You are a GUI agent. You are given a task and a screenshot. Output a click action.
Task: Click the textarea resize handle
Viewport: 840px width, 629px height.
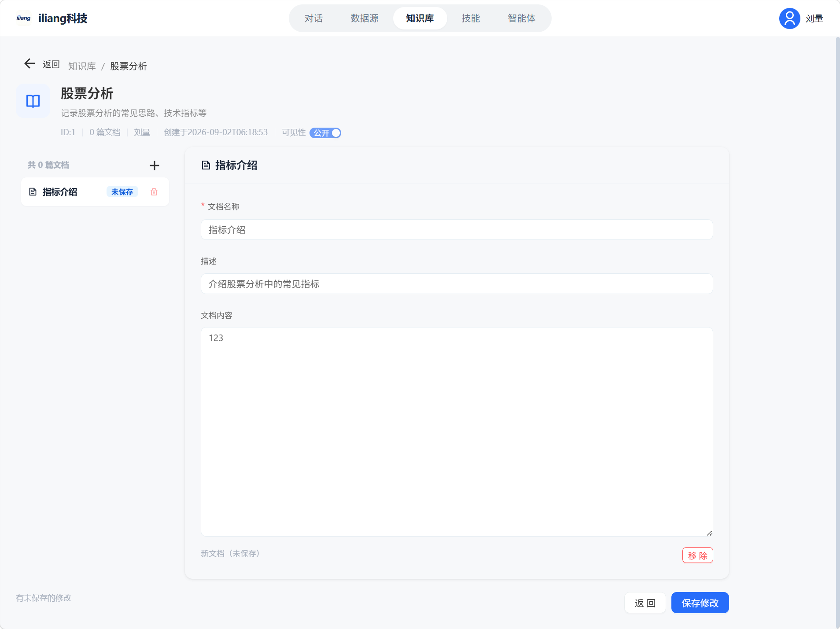[709, 533]
